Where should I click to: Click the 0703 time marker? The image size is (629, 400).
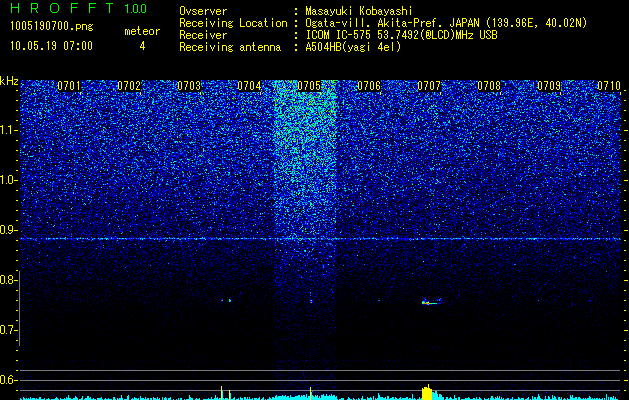pyautogui.click(x=189, y=86)
